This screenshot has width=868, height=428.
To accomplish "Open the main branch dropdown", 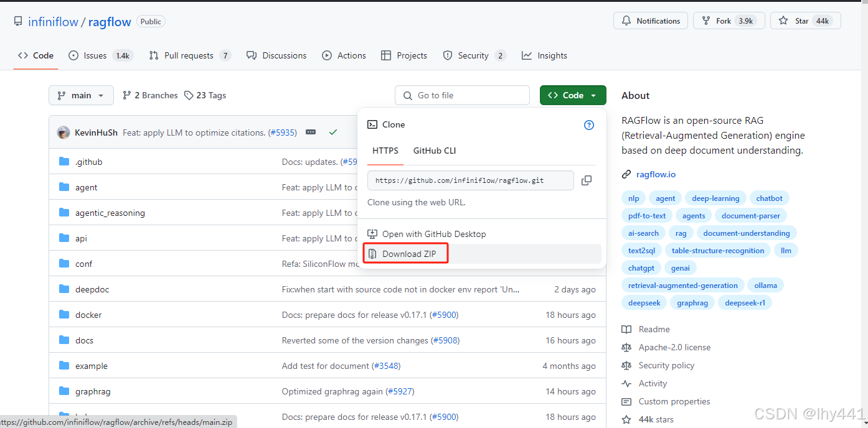I will click(x=81, y=95).
